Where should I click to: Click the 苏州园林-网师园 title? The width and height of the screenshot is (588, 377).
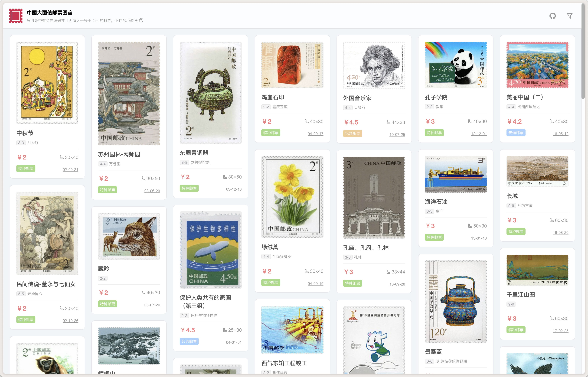coord(119,154)
